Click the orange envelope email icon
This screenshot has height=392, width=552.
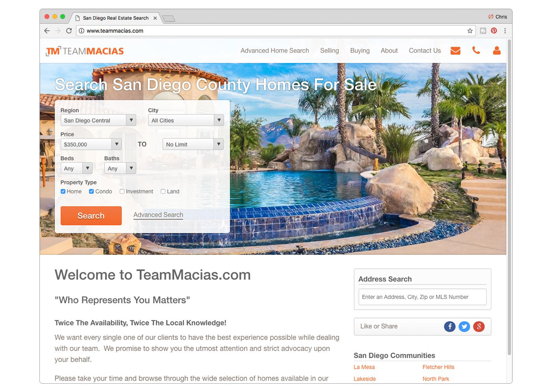tap(455, 50)
